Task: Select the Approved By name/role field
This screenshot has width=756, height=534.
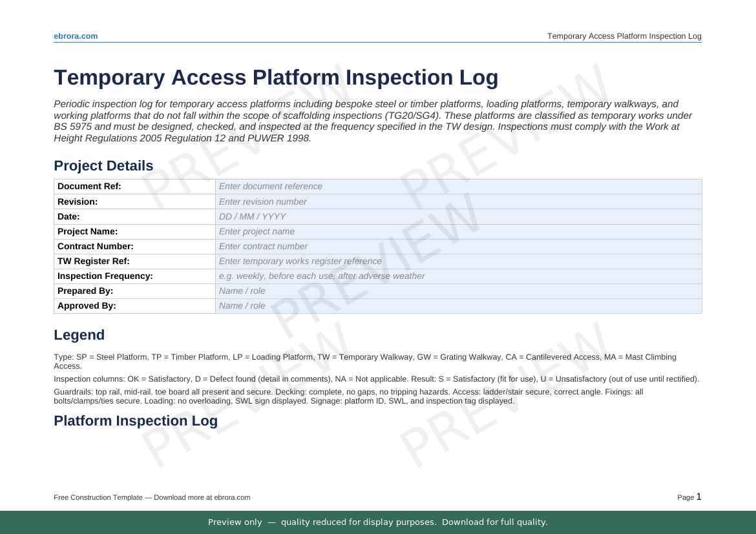Action: click(457, 305)
